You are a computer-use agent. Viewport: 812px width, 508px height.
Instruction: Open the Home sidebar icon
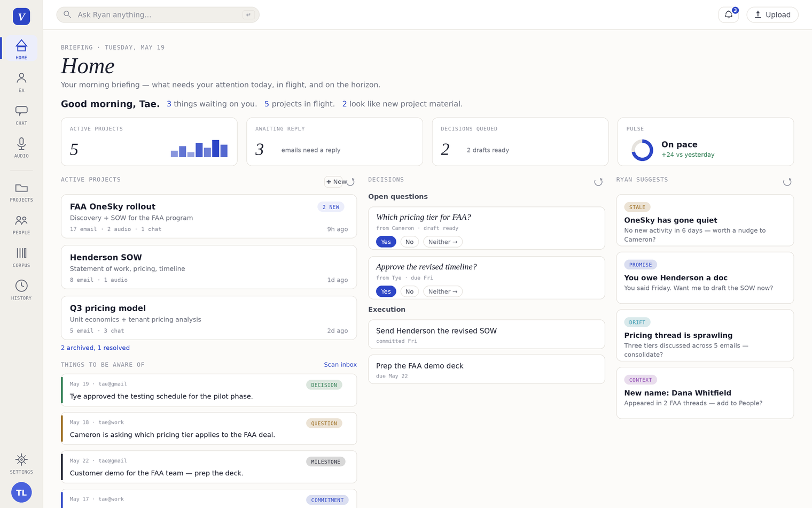pos(21,49)
